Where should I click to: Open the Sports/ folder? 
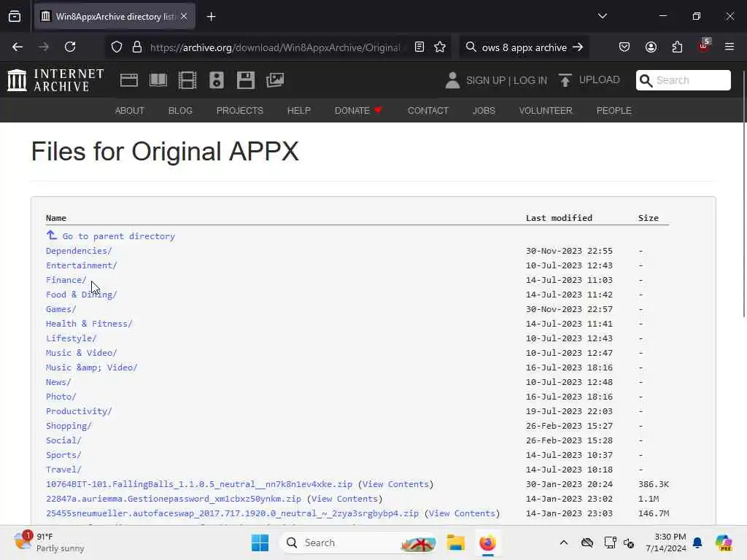(63, 455)
